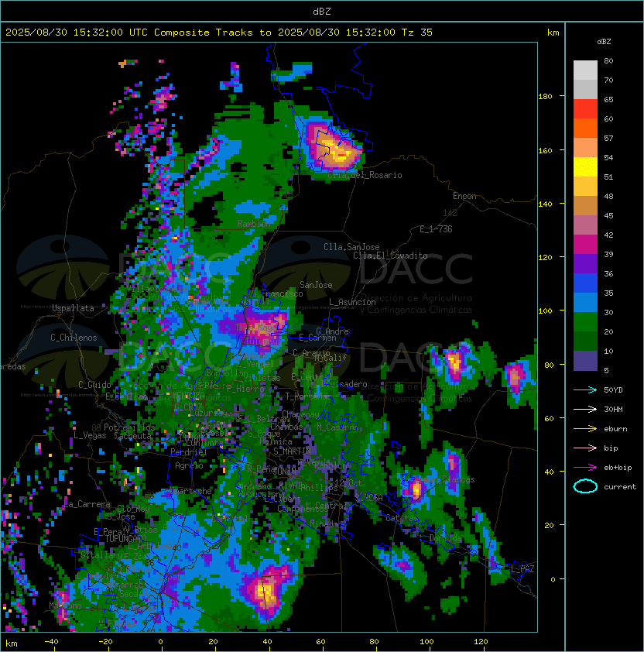Screen dimensions: 644x652
Task: Click the '42' value on the dBZ scale
Action: 608,235
